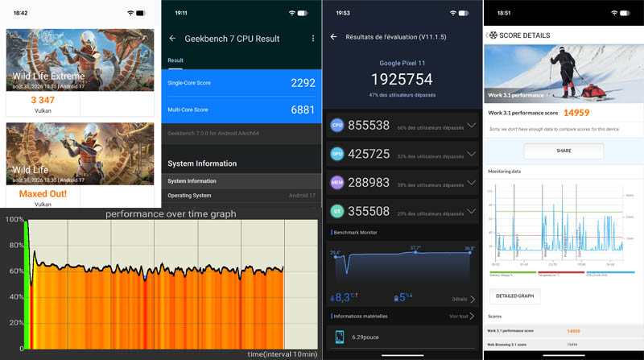Tap the phone screen size icon
This screenshot has width=644, height=360.
(x=340, y=337)
